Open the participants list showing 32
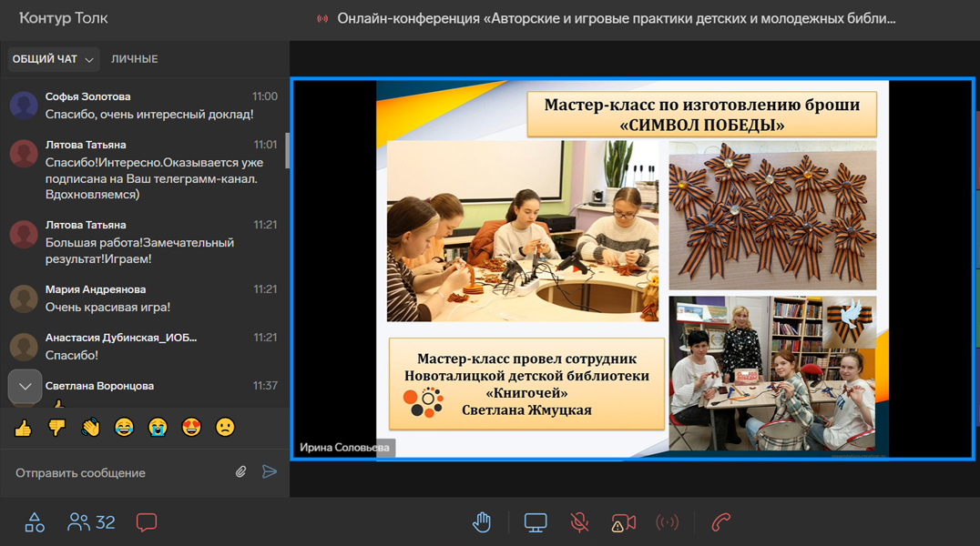980x546 pixels. (91, 522)
